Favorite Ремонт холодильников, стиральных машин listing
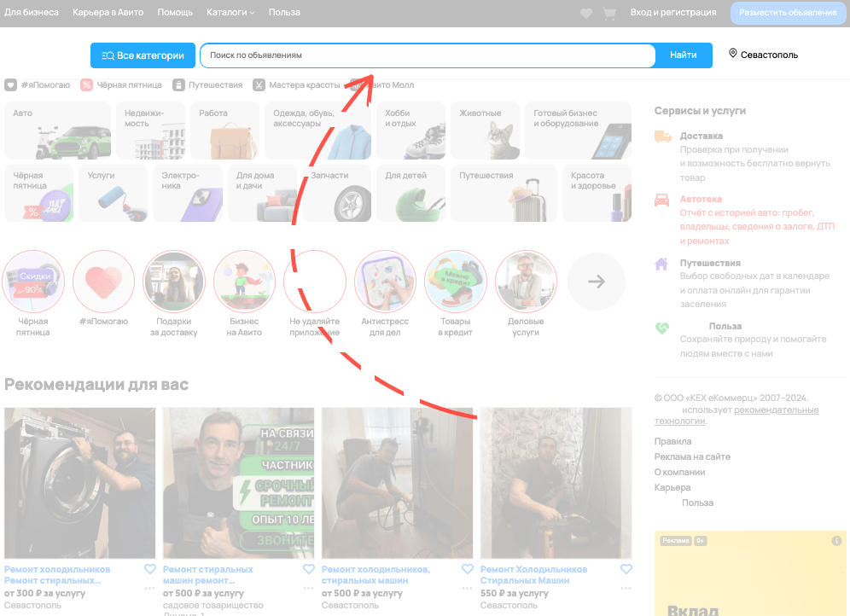 (468, 569)
